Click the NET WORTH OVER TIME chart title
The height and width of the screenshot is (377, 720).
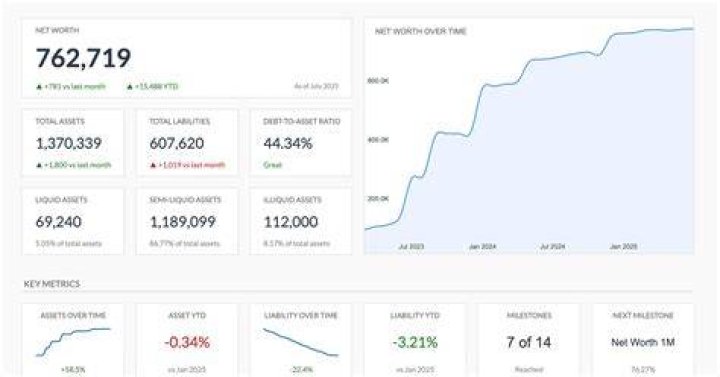[421, 31]
